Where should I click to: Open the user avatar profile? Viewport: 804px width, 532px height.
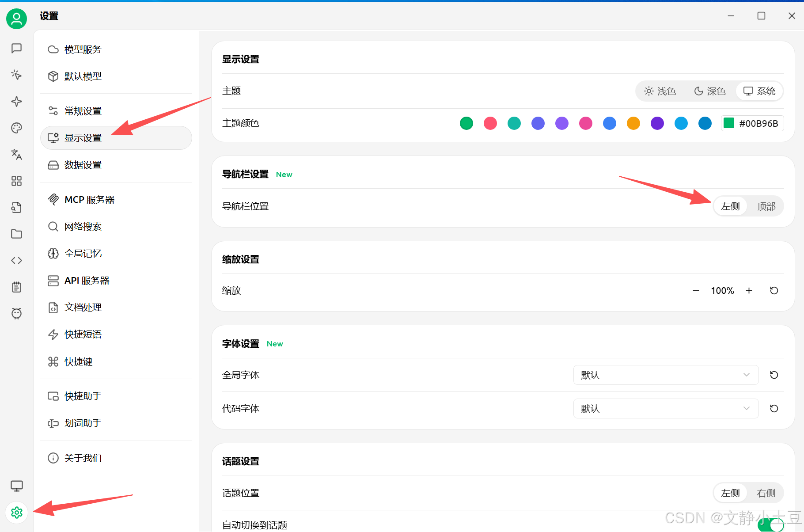[x=16, y=19]
